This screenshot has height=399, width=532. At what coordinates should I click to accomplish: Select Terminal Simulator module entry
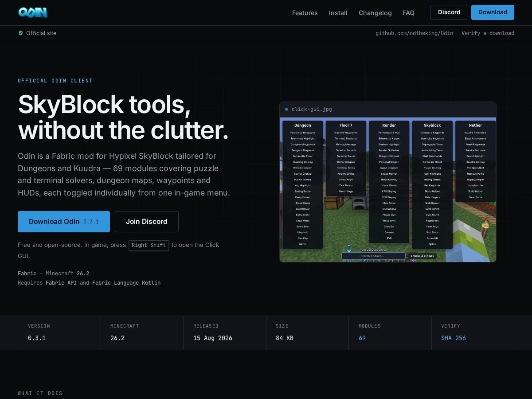tap(346, 138)
